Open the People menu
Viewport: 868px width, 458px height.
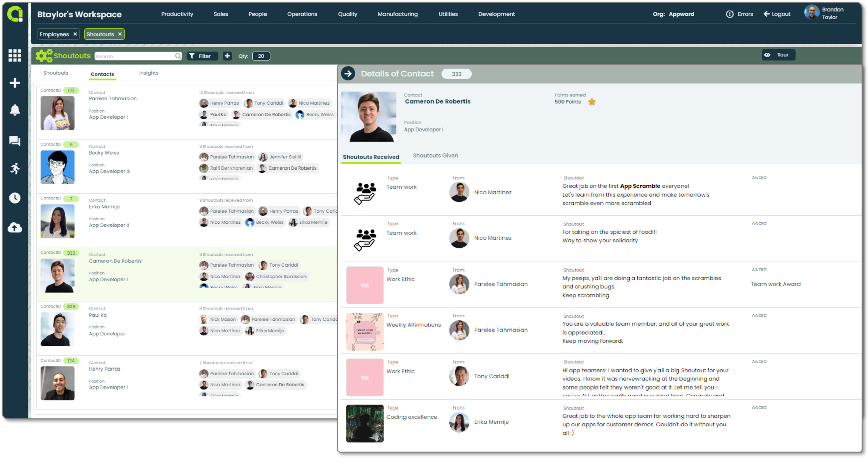(257, 14)
